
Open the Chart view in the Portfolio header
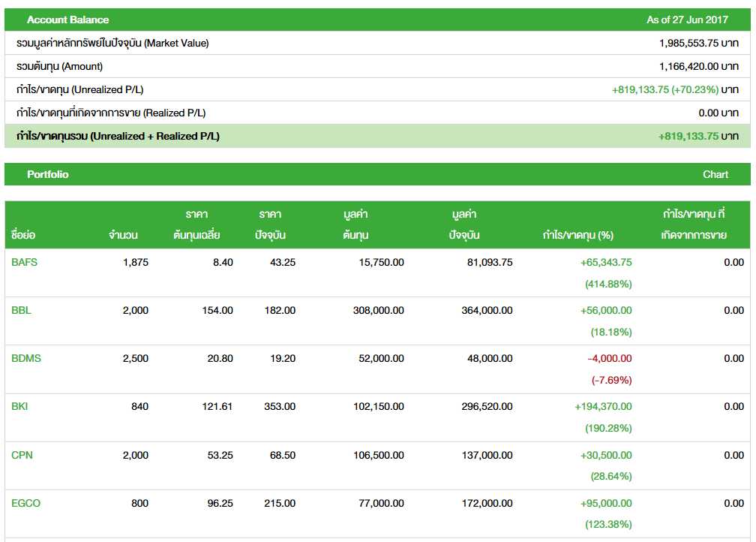715,174
